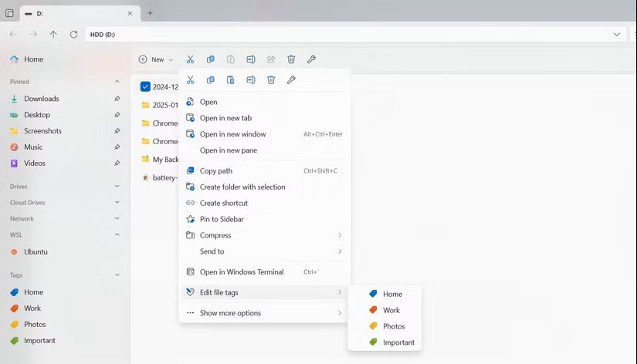Image resolution: width=637 pixels, height=364 pixels.
Task: Select Open in Windows Terminal
Action: (265, 272)
